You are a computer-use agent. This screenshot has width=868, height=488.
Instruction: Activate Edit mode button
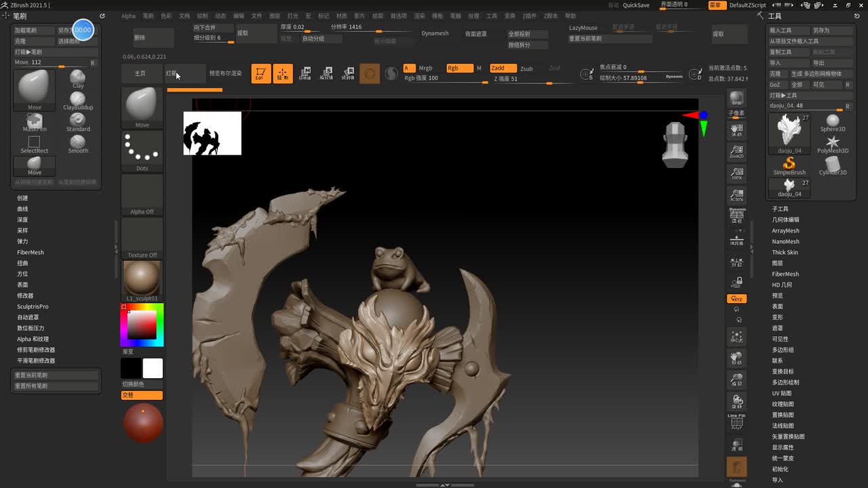tap(260, 73)
